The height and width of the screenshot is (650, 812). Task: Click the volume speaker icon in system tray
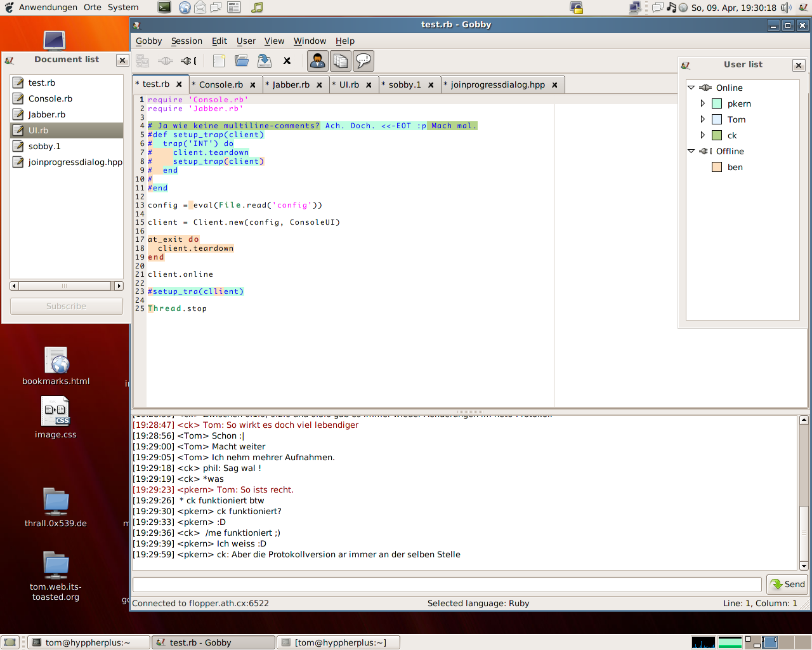pos(786,8)
